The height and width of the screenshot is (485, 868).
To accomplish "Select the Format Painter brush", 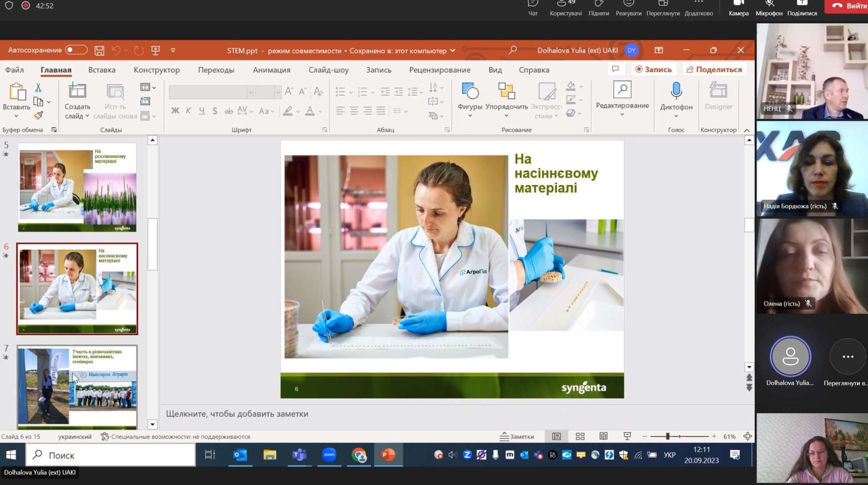I will (38, 115).
